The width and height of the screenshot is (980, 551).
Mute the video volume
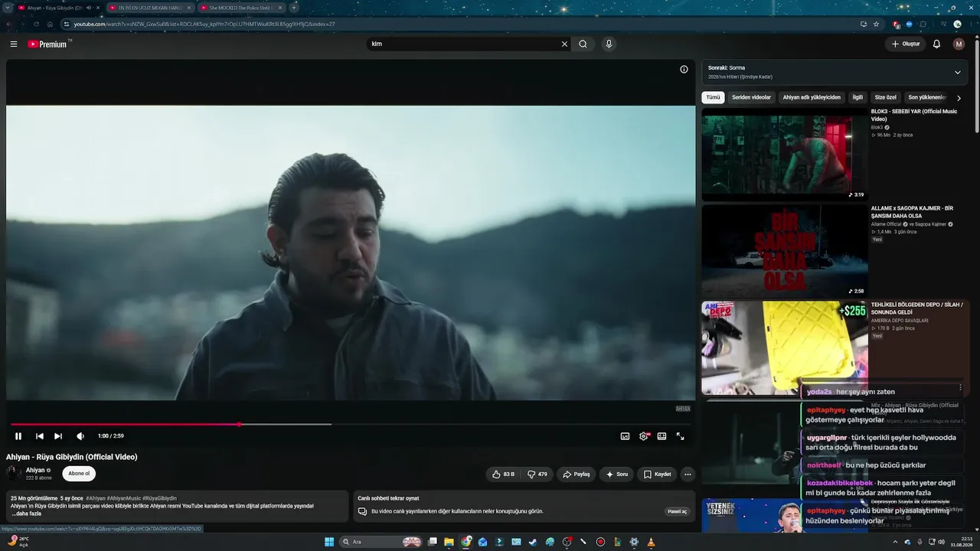pyautogui.click(x=80, y=436)
